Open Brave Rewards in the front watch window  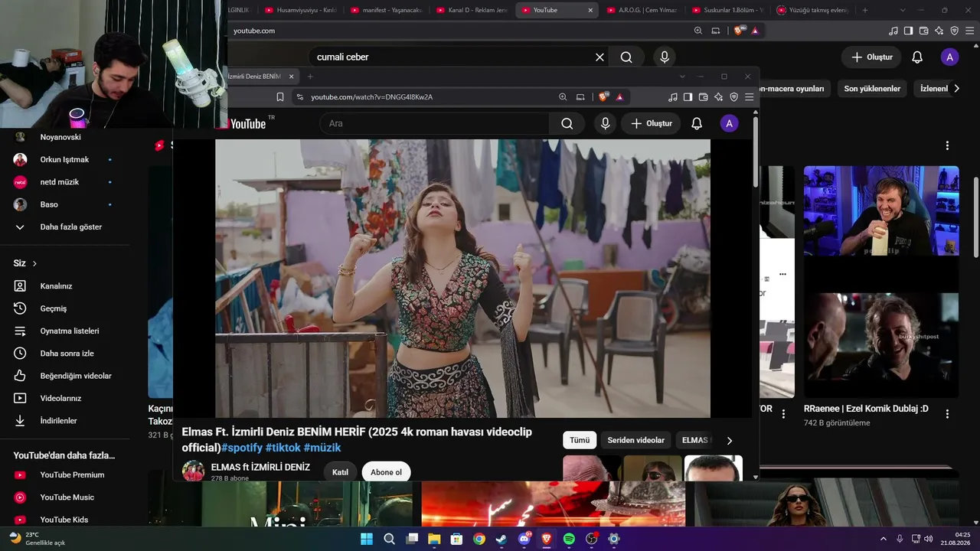619,97
